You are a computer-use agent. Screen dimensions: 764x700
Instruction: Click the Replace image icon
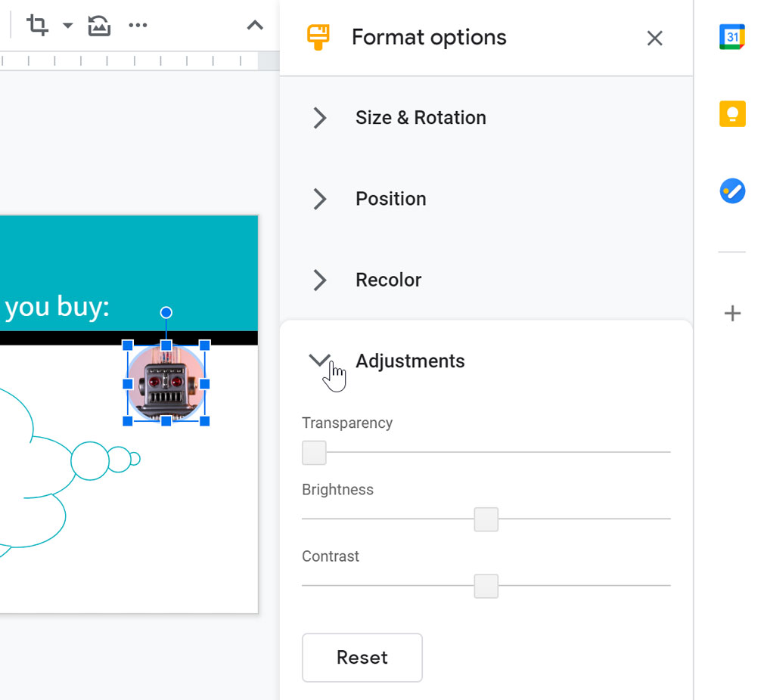[x=99, y=25]
